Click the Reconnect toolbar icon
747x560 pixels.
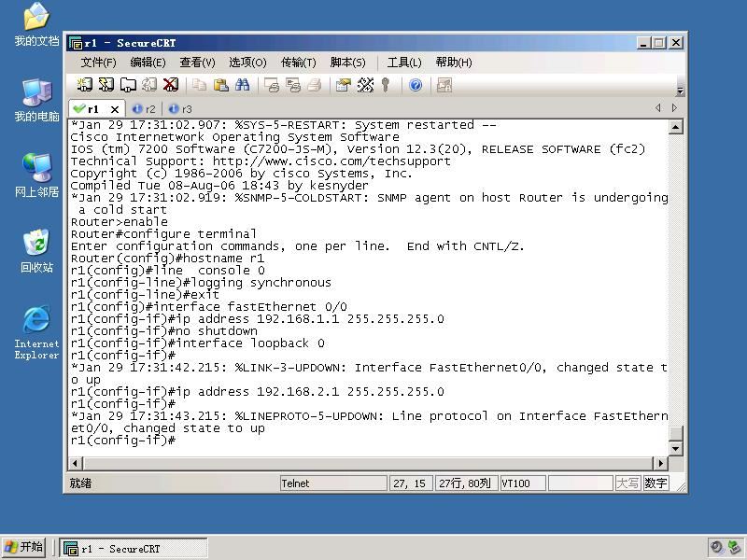click(x=149, y=85)
